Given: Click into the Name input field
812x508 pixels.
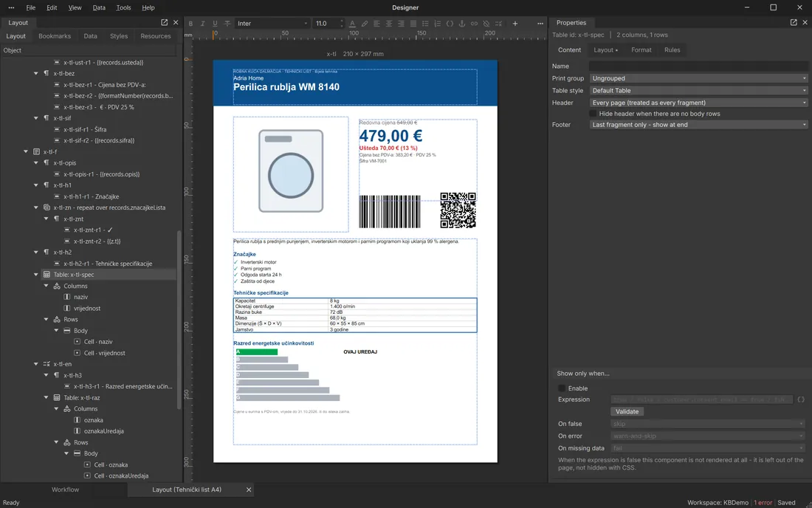Looking at the screenshot, I should (698, 66).
